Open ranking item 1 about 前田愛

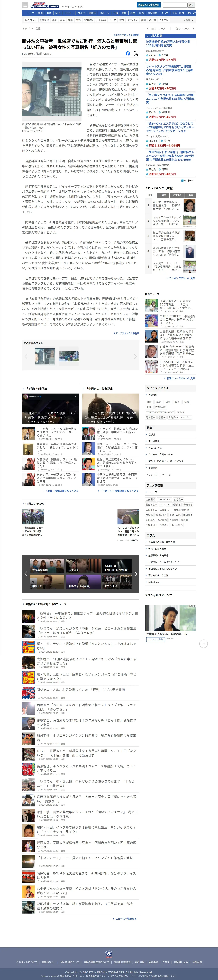170,206
